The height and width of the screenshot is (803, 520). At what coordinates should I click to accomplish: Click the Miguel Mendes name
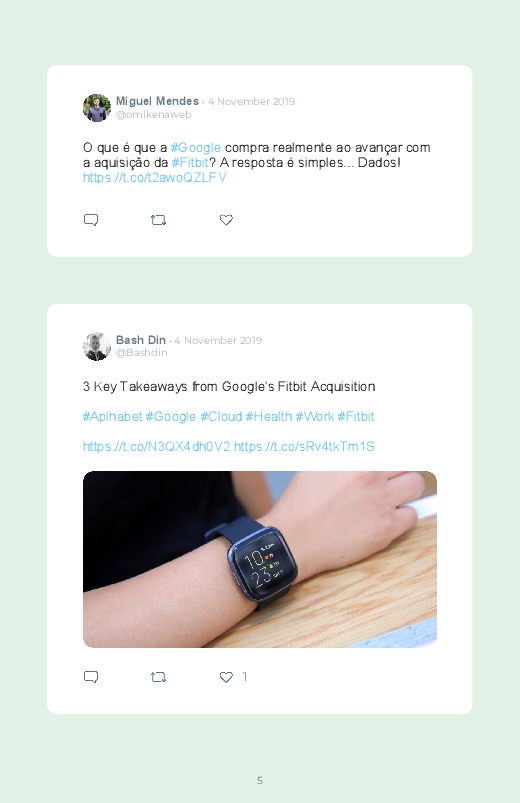pos(157,101)
